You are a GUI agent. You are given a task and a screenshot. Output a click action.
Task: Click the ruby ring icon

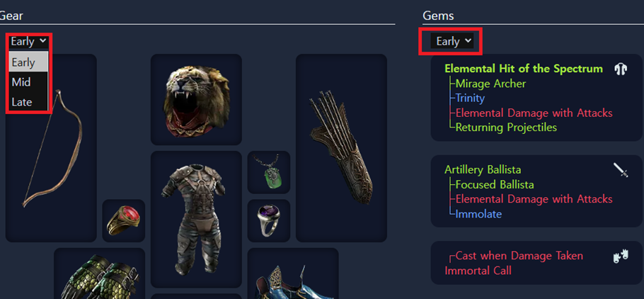tap(124, 221)
